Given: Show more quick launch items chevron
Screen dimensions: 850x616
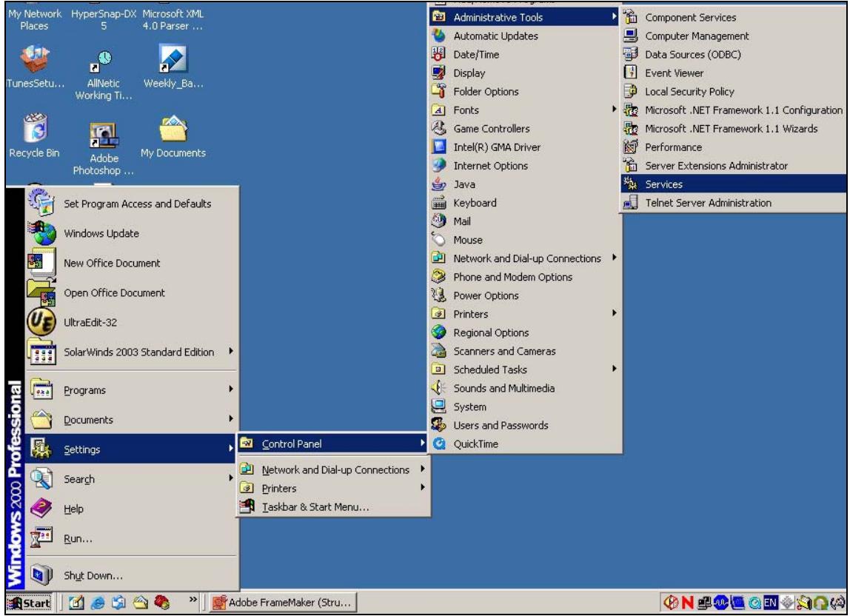Looking at the screenshot, I should pos(193,599).
